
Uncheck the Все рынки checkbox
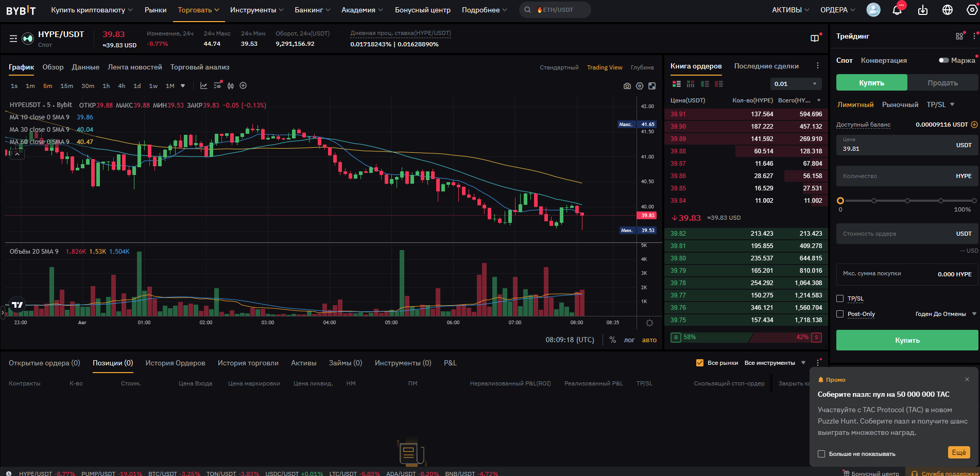[700, 363]
